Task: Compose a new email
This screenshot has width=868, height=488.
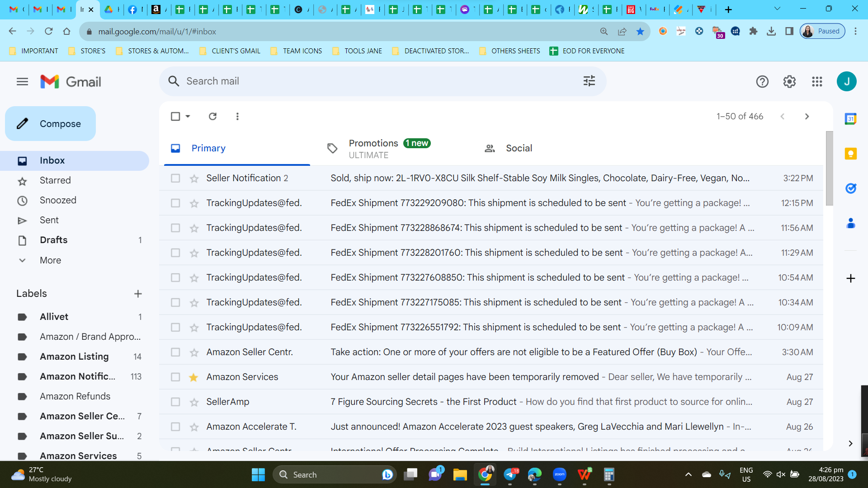Action: [50, 124]
